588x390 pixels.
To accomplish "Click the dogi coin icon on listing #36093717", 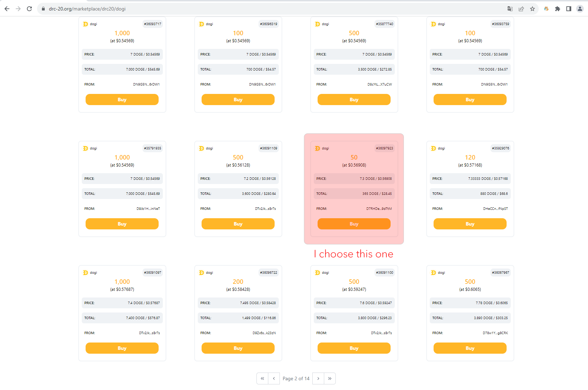I will click(85, 24).
